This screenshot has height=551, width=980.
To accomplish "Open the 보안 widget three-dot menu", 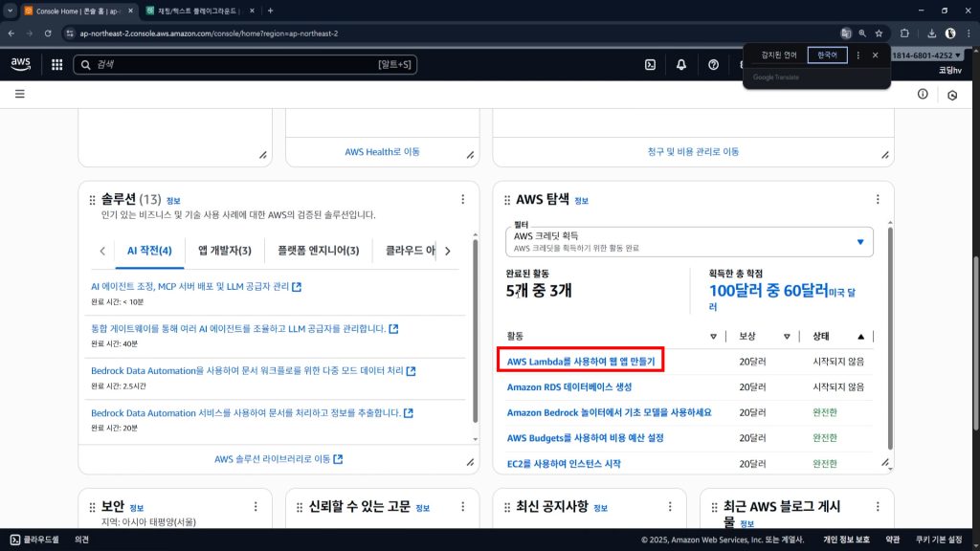I will tap(256, 507).
